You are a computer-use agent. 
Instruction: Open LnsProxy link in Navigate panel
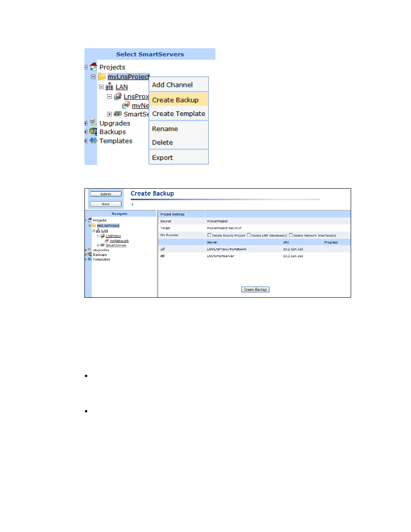(113, 236)
